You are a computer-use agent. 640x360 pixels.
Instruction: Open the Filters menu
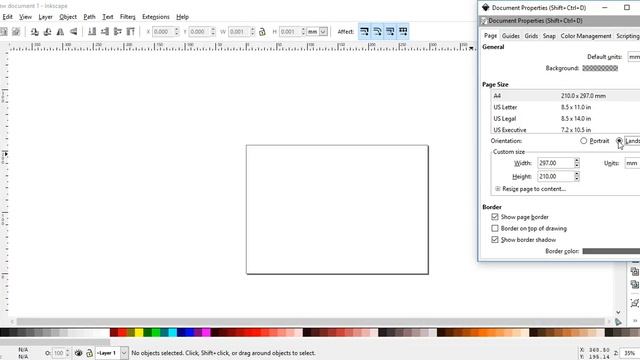coord(127,17)
